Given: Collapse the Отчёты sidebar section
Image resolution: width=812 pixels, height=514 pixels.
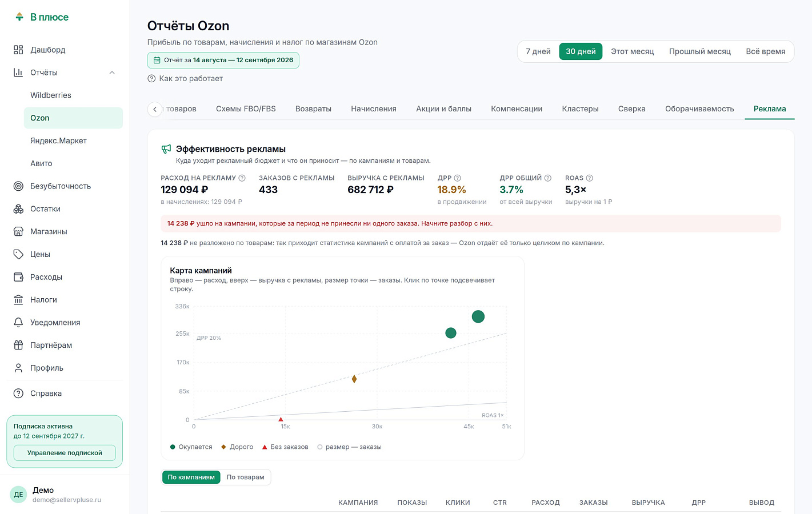Looking at the screenshot, I should (x=112, y=73).
